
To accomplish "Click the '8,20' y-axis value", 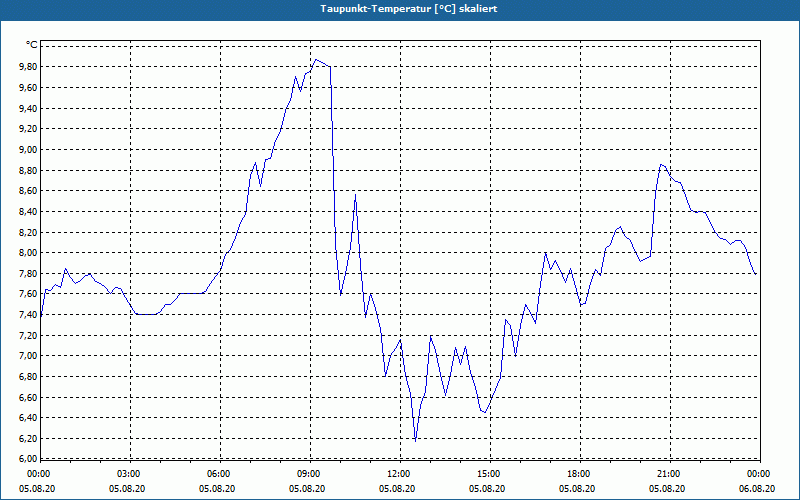I will point(29,232).
